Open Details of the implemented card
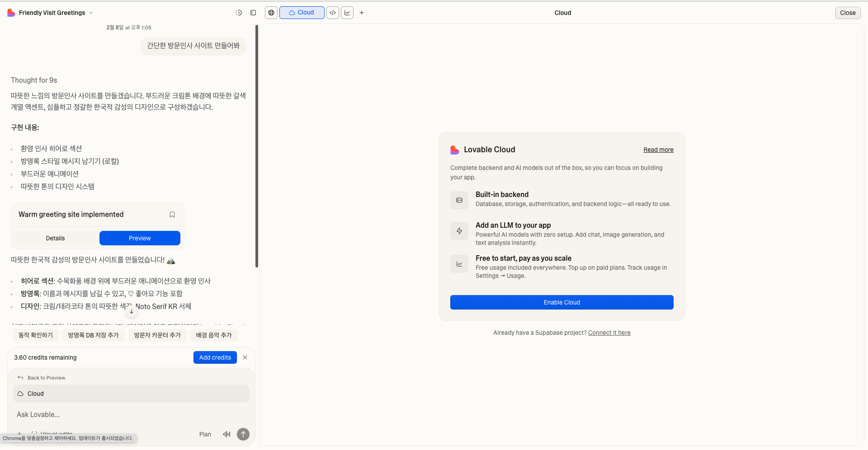 click(56, 238)
